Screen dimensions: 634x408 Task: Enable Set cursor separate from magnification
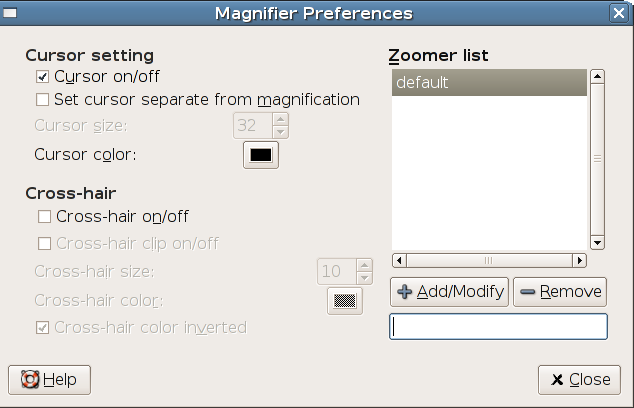43,100
